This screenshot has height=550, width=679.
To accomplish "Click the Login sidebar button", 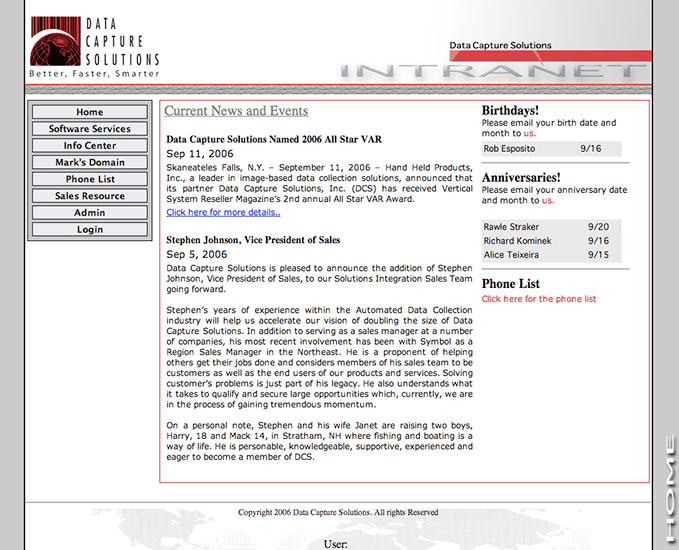I will (90, 230).
